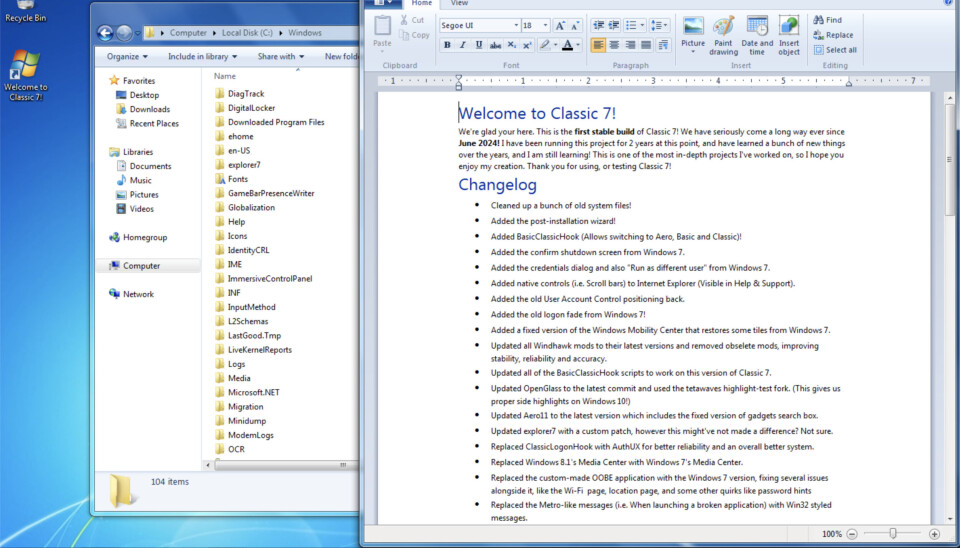960x548 pixels.
Task: Toggle Superscript formatting
Action: tap(527, 45)
